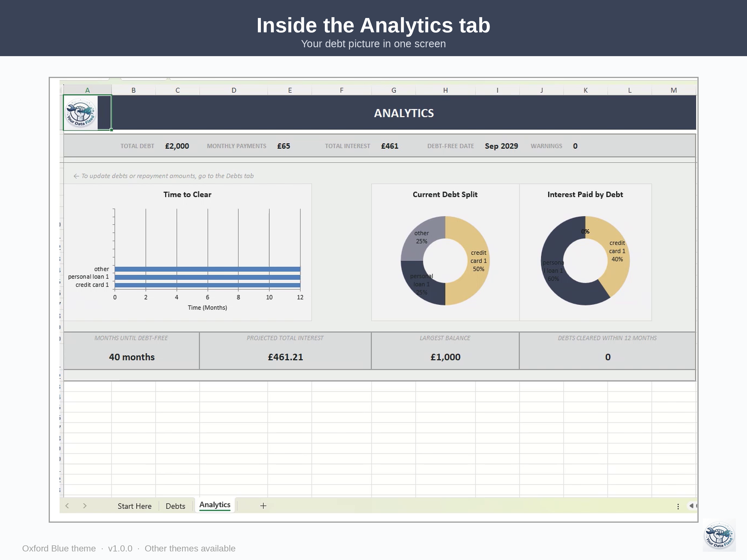
Task: Click the Monthly Payments value £65
Action: coord(284,146)
